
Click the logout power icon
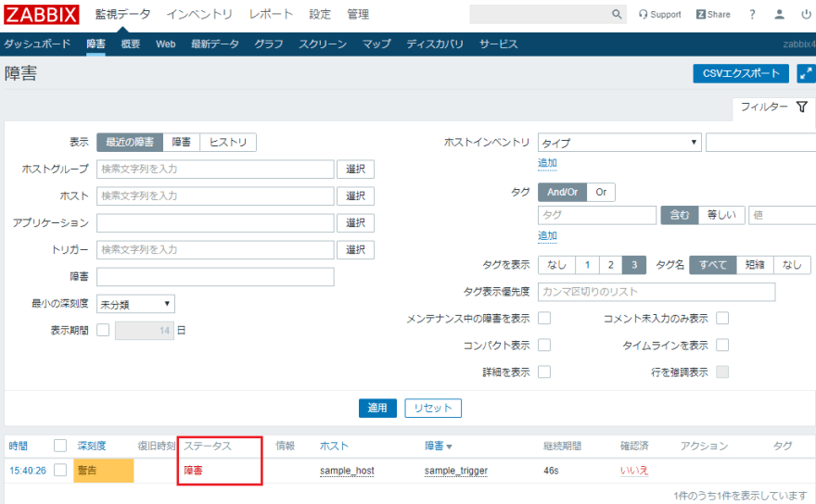point(806,15)
